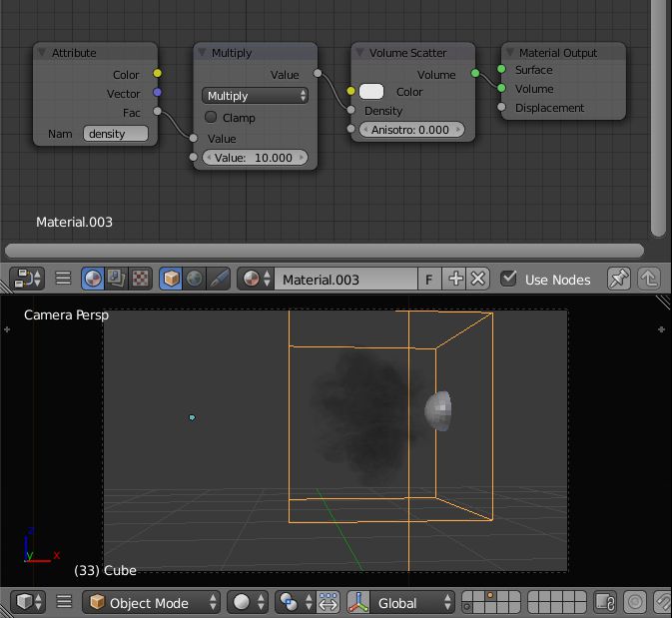
Task: Select a layer in first layer grid
Action: click(490, 602)
